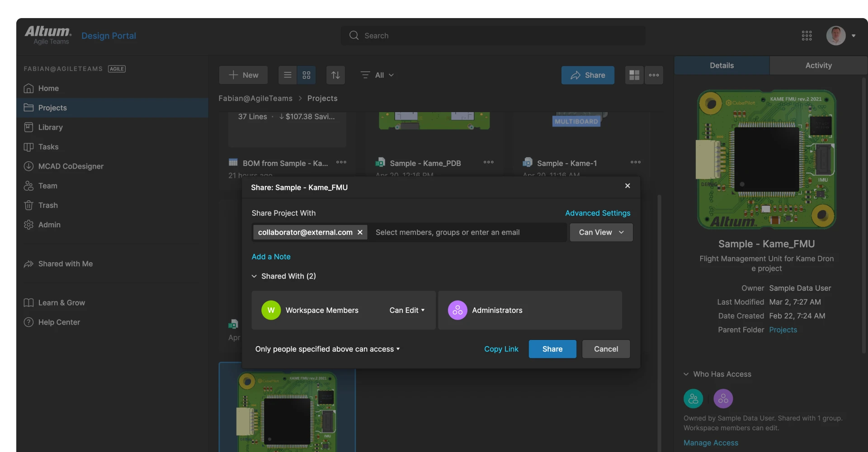This screenshot has width=868, height=452.
Task: Remove collaborator@external.com email chip
Action: coord(360,232)
